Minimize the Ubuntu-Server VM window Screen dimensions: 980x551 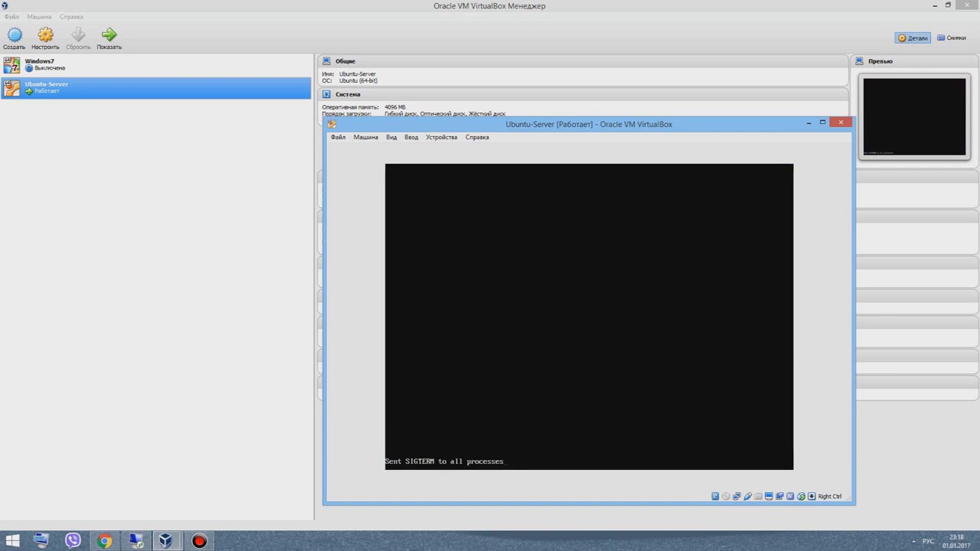pyautogui.click(x=808, y=122)
